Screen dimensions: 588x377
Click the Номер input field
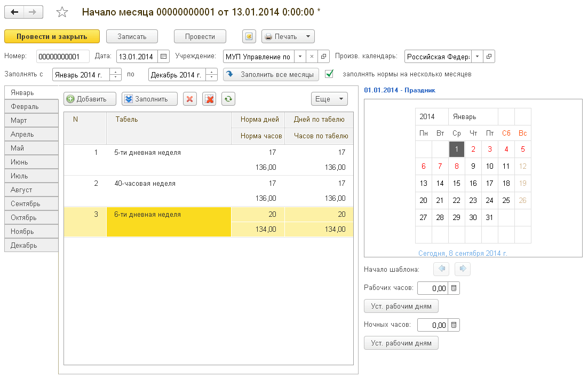62,57
